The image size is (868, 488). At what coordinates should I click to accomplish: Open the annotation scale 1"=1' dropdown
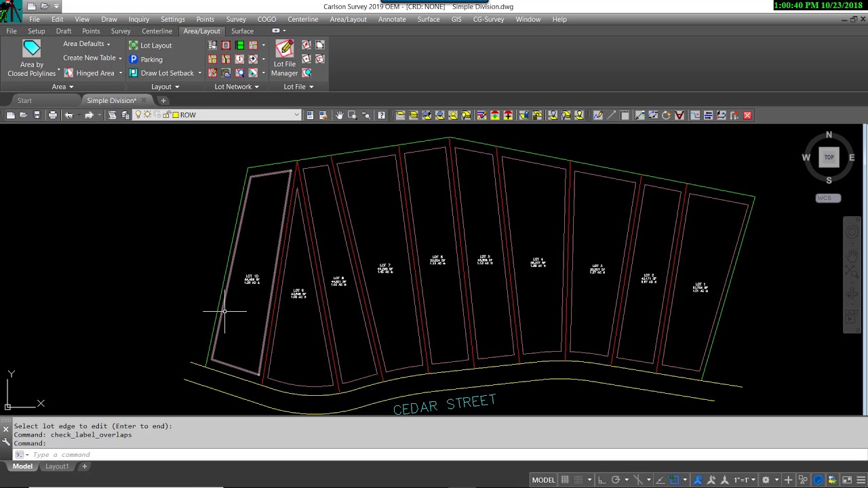point(745,480)
